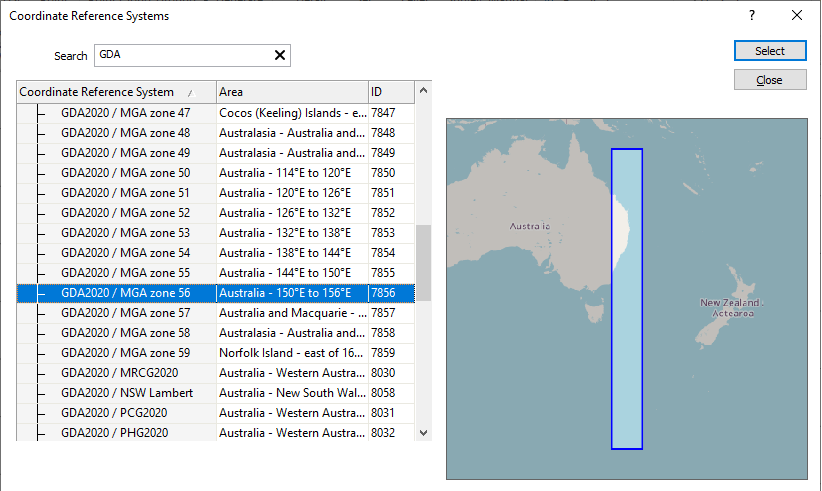Click the help question mark button

752,15
